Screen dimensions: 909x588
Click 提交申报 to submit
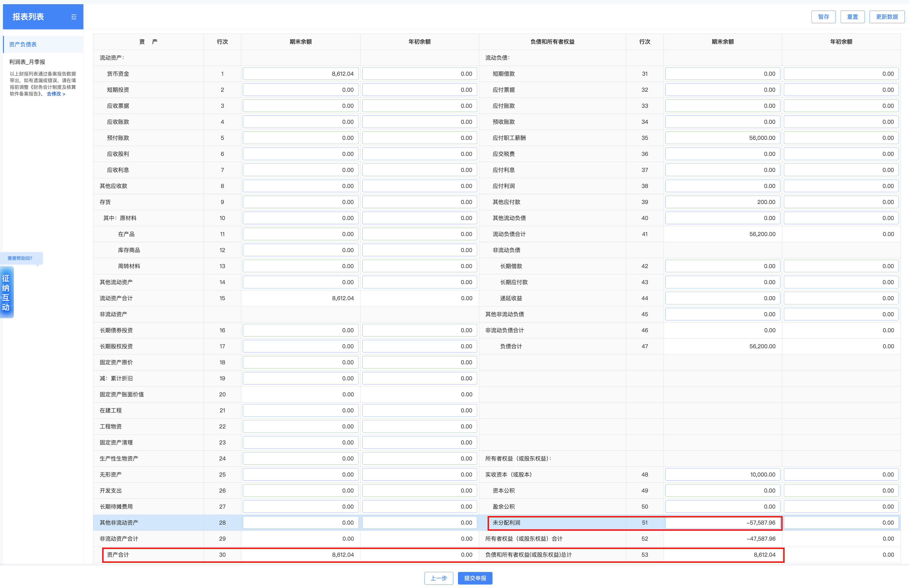tap(475, 578)
